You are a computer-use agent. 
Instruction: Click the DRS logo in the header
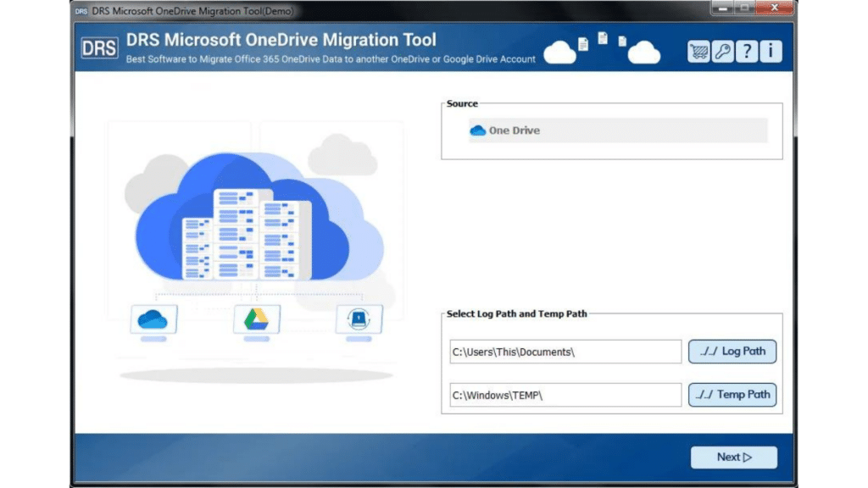coord(99,48)
